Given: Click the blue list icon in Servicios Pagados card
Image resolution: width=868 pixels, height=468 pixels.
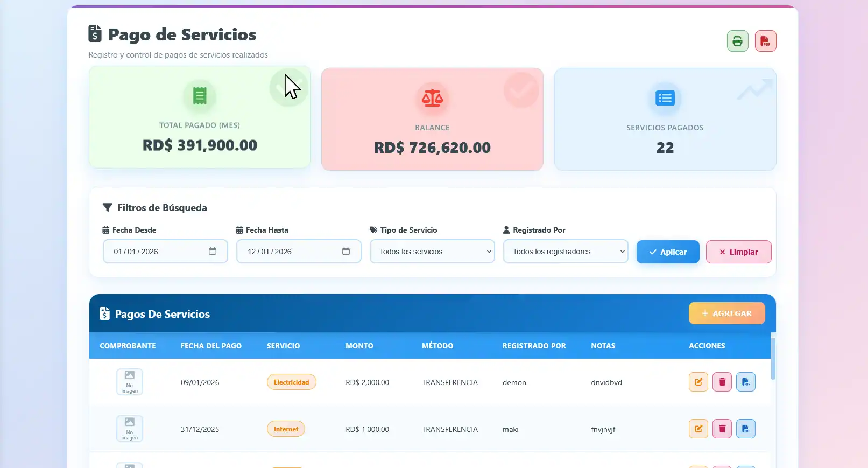Looking at the screenshot, I should point(665,98).
